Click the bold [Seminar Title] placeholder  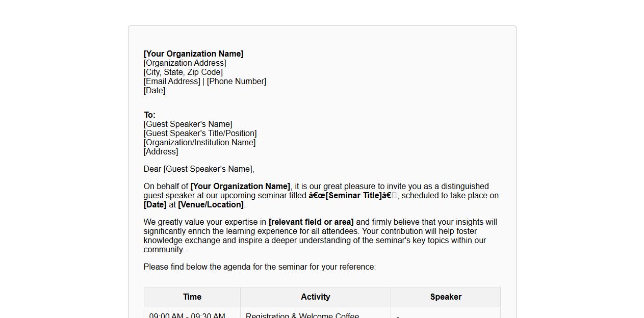(353, 196)
